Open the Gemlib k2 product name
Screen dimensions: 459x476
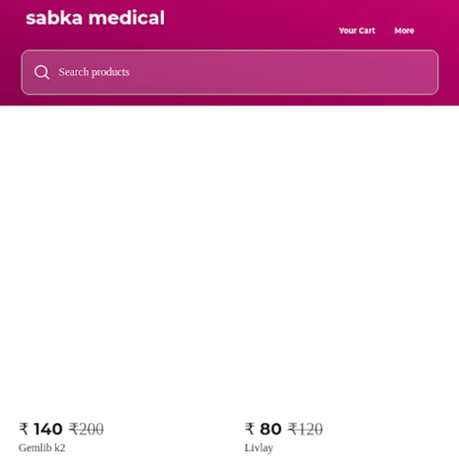click(42, 448)
